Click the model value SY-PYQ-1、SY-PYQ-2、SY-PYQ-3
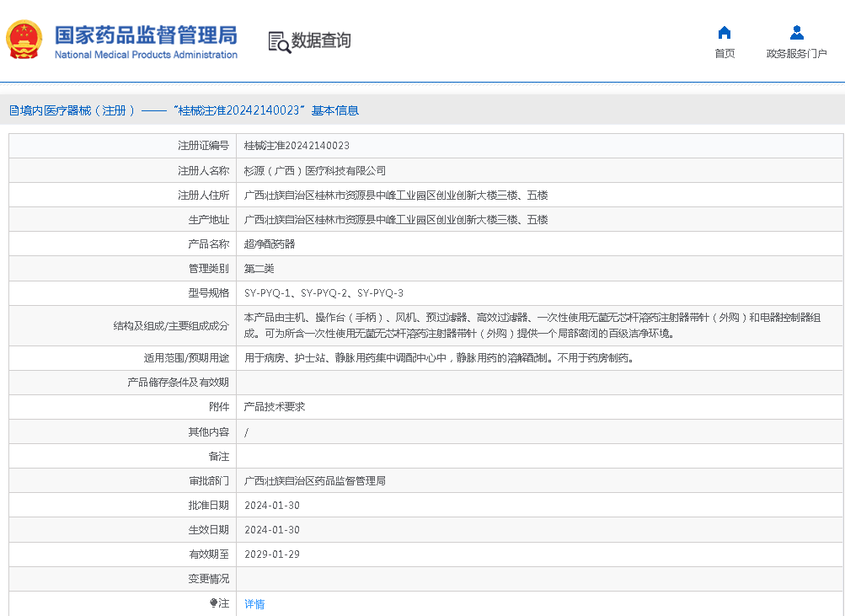 (x=324, y=293)
